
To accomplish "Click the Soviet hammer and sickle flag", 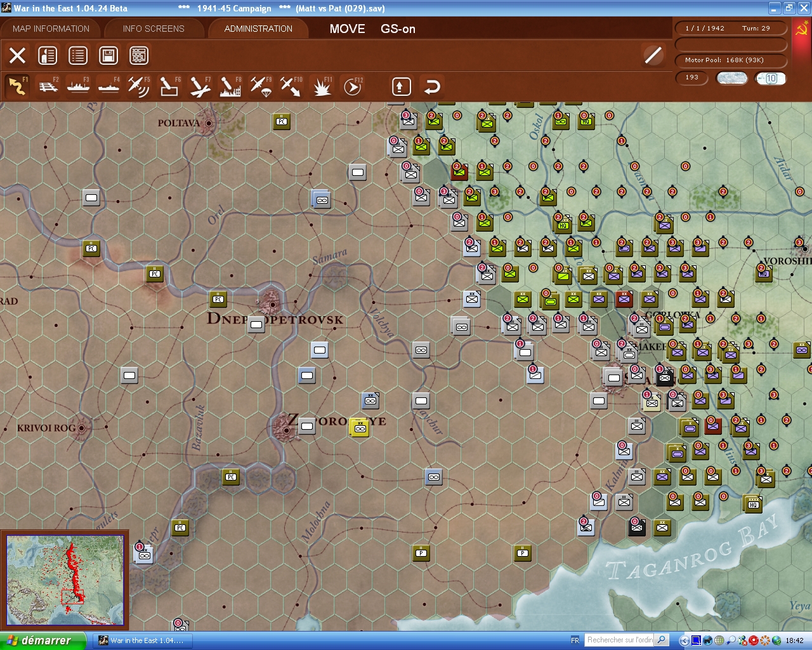I will click(x=801, y=29).
